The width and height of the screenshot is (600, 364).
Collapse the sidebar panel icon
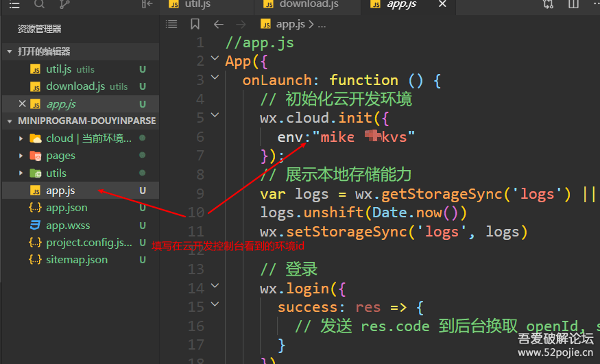coord(147,4)
